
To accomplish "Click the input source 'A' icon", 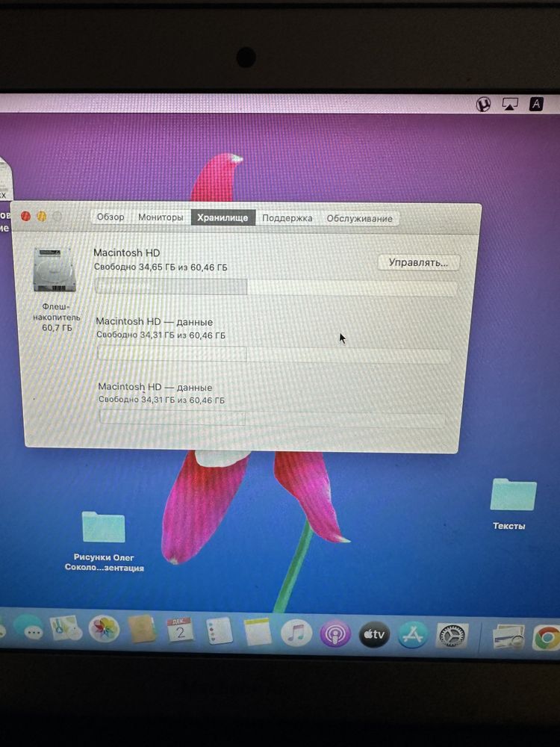I will pyautogui.click(x=536, y=104).
